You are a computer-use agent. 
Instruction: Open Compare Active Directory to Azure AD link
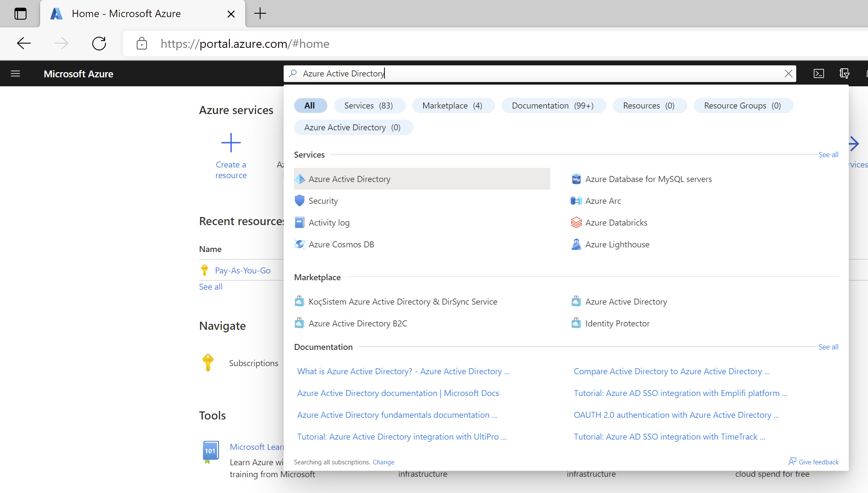coord(672,371)
